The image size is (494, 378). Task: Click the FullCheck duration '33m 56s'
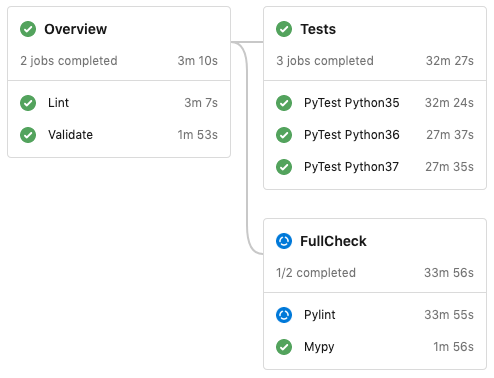tap(449, 273)
